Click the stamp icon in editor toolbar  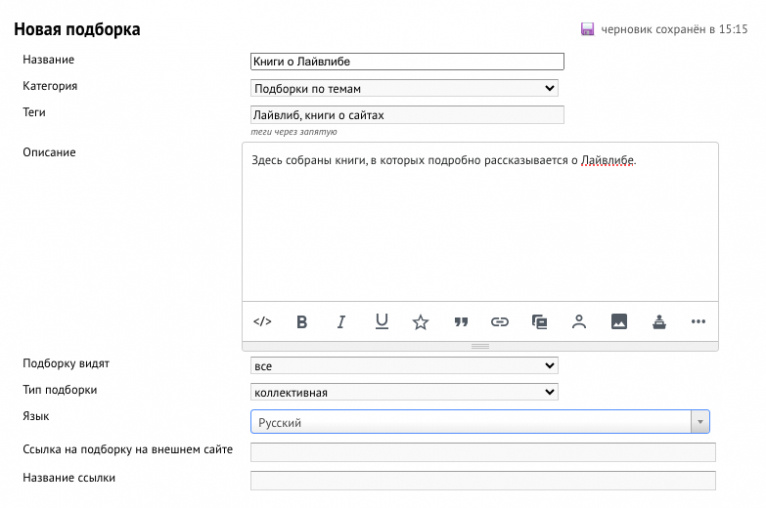pyautogui.click(x=659, y=322)
